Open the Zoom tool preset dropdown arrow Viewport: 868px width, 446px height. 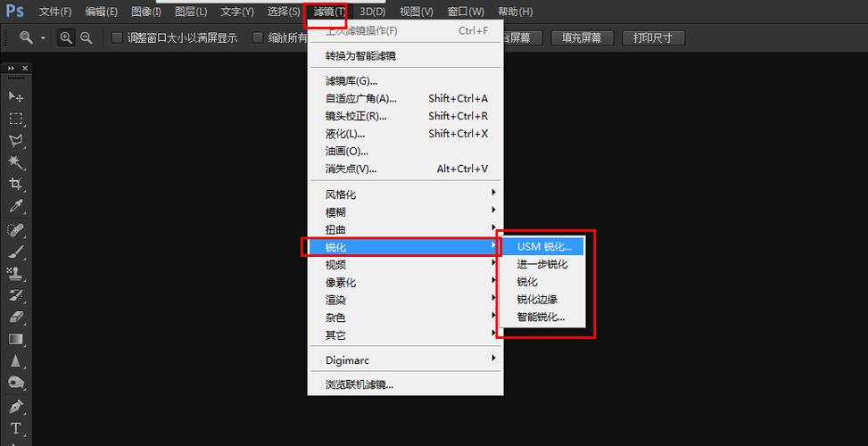43,38
